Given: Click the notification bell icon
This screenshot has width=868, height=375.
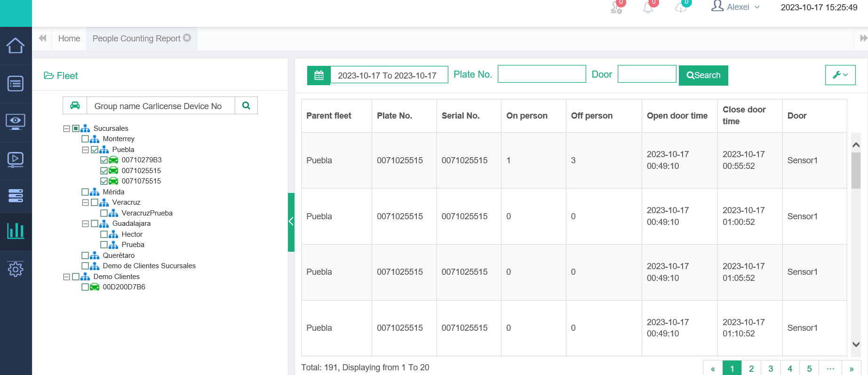Looking at the screenshot, I should (648, 8).
